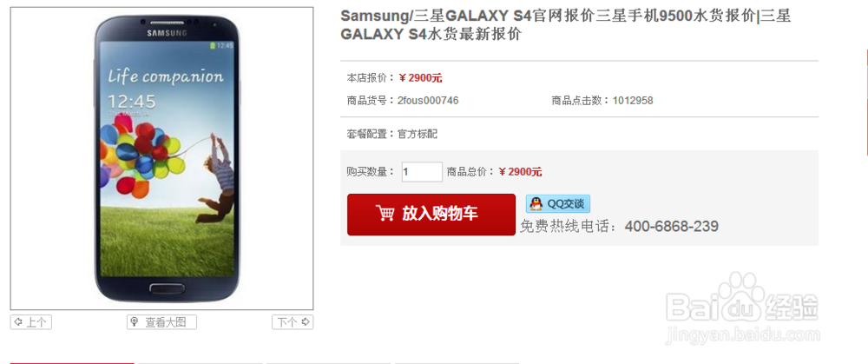Image resolution: width=868 pixels, height=364 pixels.
Task: Click the shopping cart icon on red button
Action: [x=385, y=214]
